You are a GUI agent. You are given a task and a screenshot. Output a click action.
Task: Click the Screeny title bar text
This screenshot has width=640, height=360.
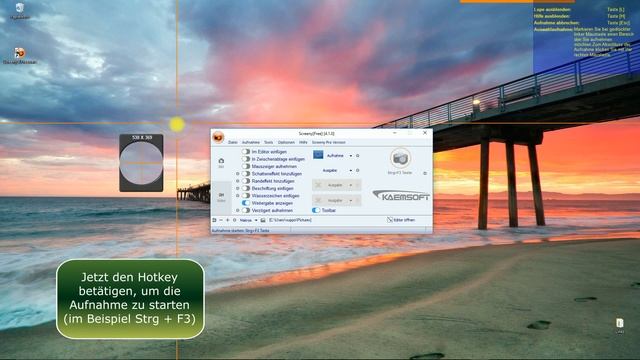[316, 134]
